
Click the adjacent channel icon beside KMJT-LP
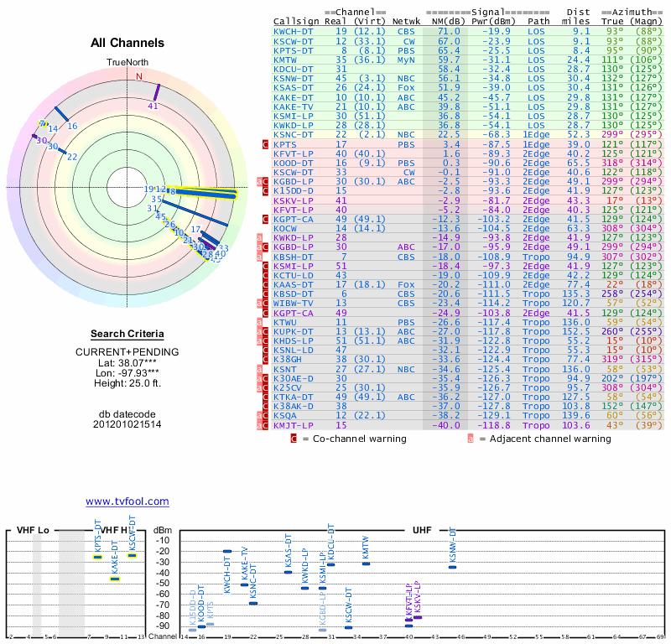click(x=259, y=425)
